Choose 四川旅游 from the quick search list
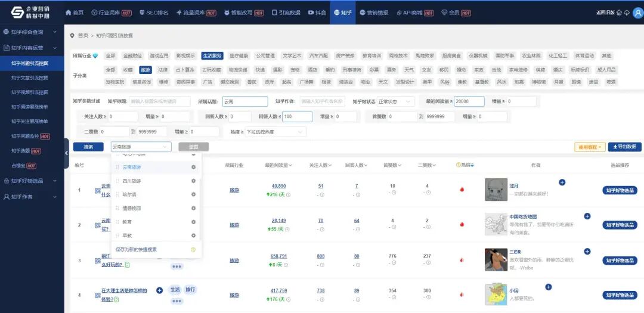644x313 pixels. pyautogui.click(x=132, y=181)
